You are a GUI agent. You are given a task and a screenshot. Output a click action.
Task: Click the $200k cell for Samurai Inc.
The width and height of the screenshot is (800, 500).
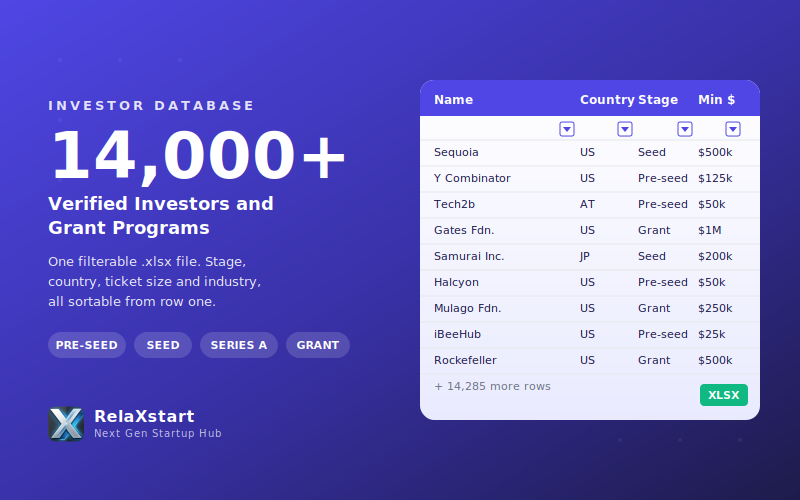(x=715, y=256)
